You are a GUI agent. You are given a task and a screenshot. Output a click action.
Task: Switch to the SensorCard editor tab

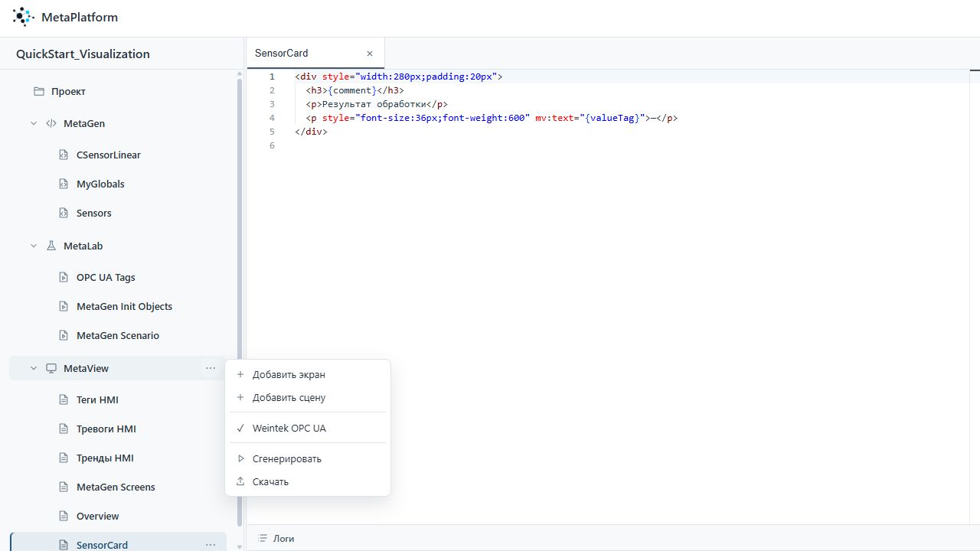(315, 54)
